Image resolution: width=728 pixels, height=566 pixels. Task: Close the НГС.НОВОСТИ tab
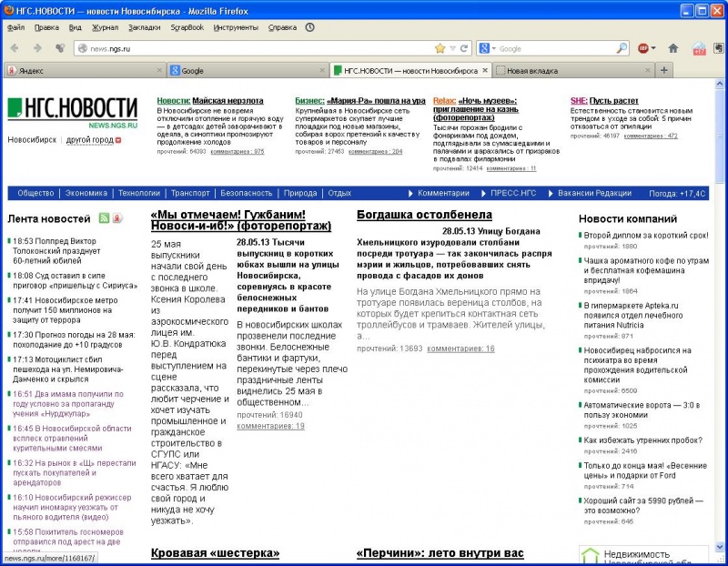pyautogui.click(x=485, y=70)
